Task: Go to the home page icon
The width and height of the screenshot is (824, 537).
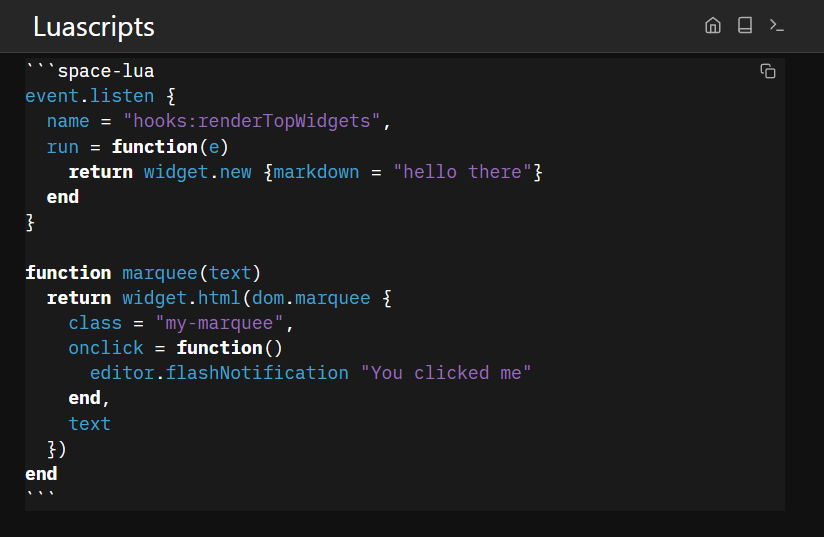Action: (713, 26)
